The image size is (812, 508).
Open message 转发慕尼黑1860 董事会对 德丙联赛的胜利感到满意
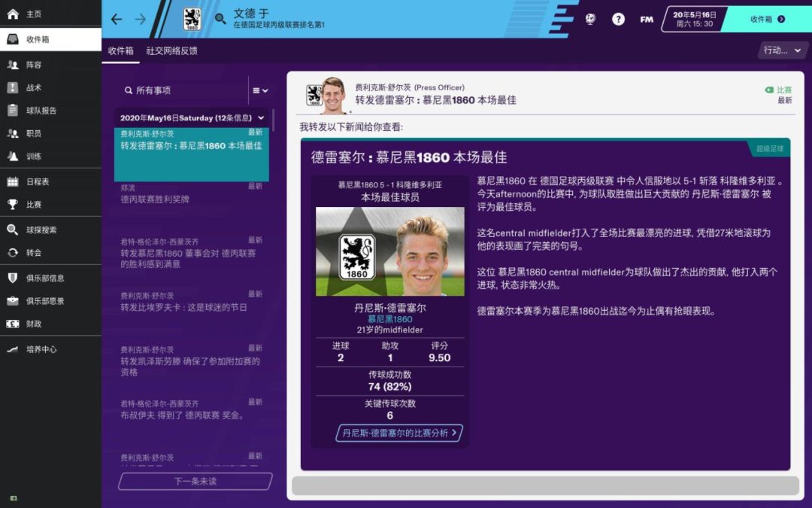pos(192,262)
